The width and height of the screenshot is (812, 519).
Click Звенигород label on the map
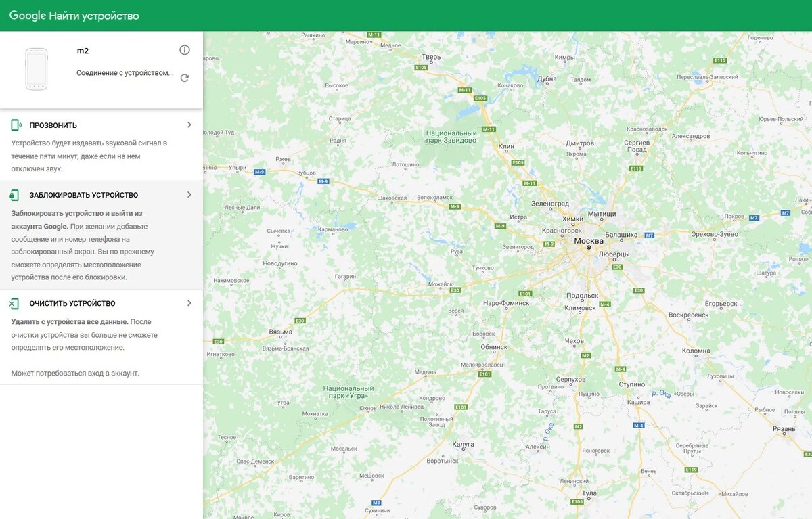[518, 248]
